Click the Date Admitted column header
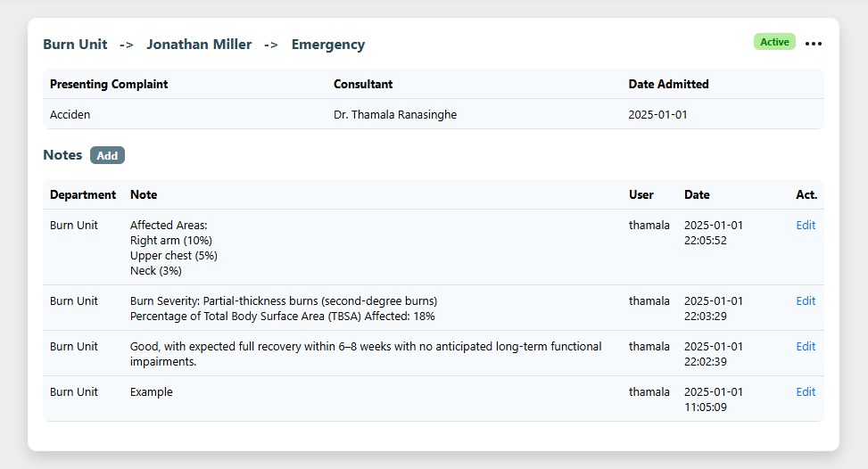 coord(668,85)
